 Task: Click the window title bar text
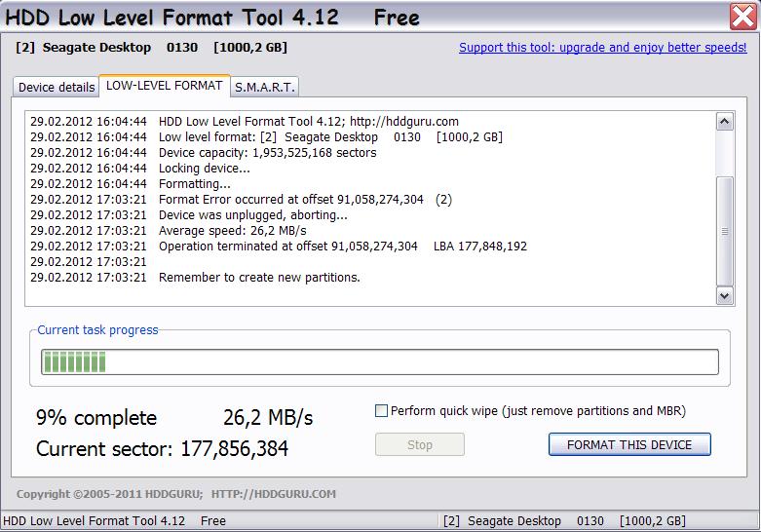click(212, 18)
